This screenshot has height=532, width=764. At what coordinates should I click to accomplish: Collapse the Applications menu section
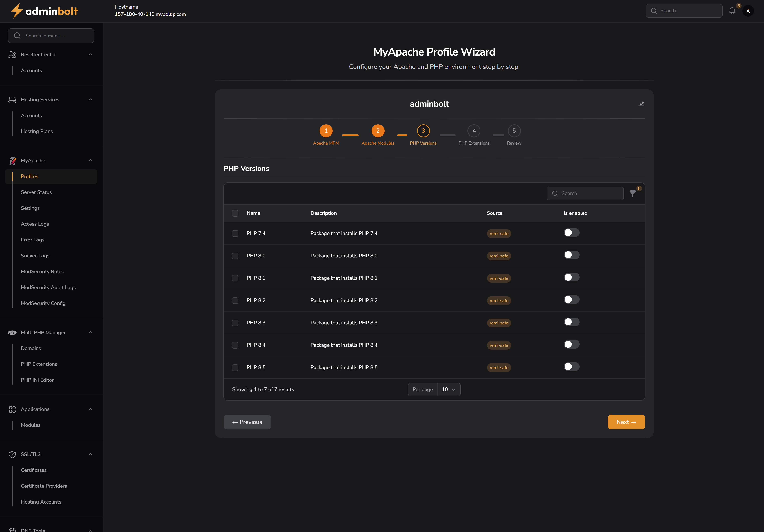tap(91, 409)
